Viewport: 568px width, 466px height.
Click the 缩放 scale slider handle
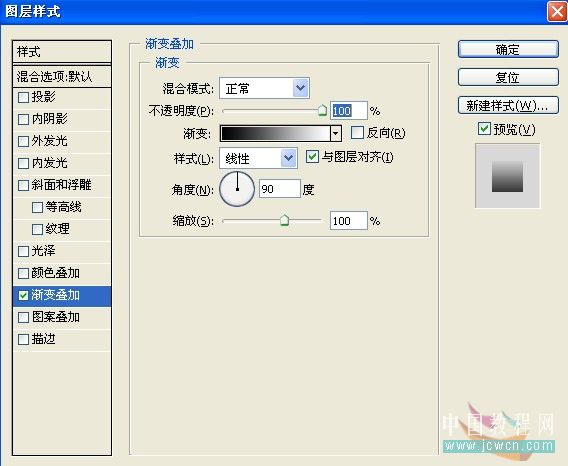click(x=284, y=220)
